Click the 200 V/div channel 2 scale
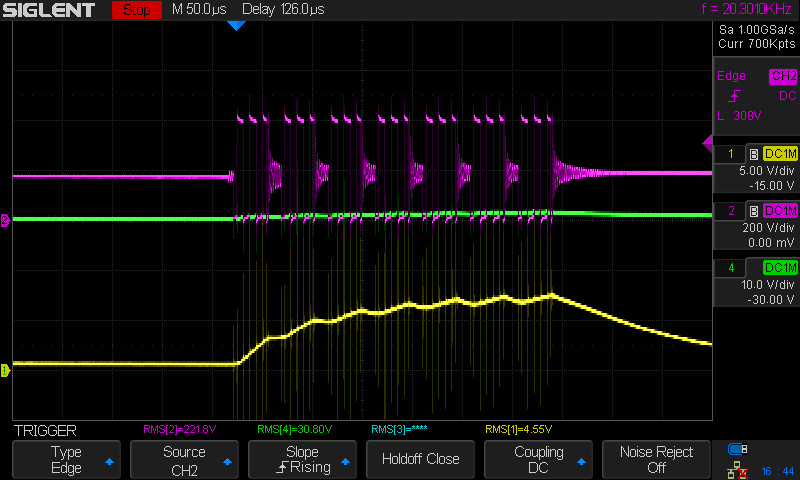 (768, 228)
